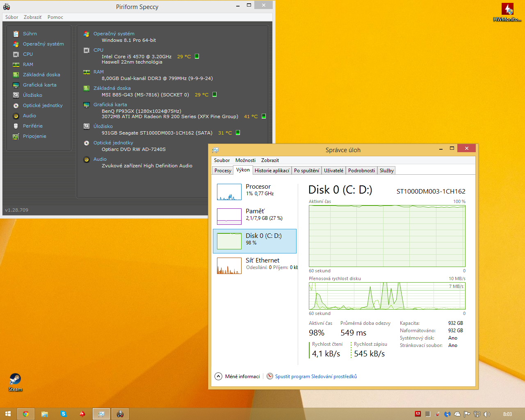Click Spustit program Sledování prostředků link
Image resolution: width=525 pixels, height=420 pixels.
(x=316, y=377)
